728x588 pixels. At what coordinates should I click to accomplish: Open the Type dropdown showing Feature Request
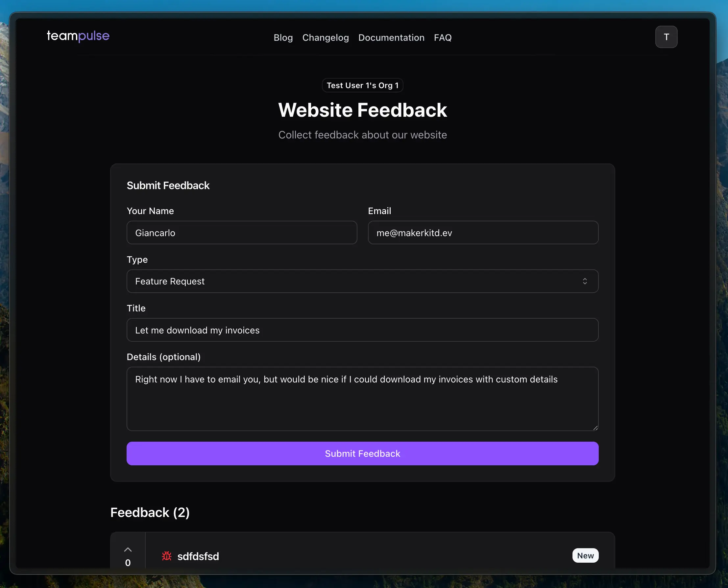pyautogui.click(x=362, y=281)
